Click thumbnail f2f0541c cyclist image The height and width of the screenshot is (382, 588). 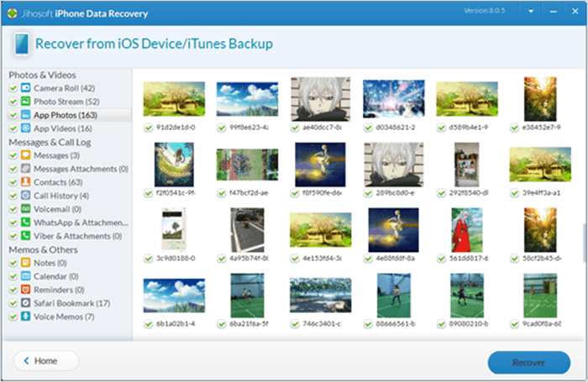click(174, 165)
